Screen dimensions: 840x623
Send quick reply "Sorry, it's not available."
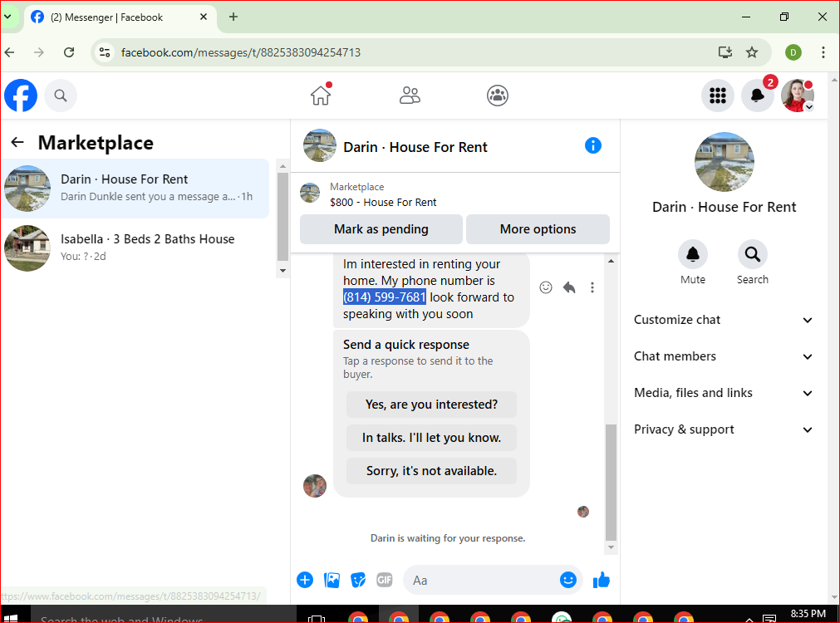[x=431, y=471]
